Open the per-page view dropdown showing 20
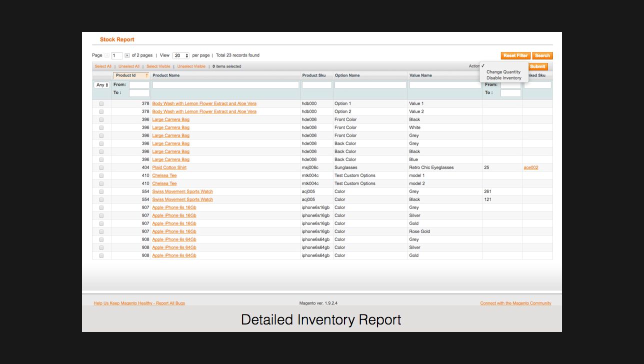This screenshot has width=644, height=364. tap(181, 55)
